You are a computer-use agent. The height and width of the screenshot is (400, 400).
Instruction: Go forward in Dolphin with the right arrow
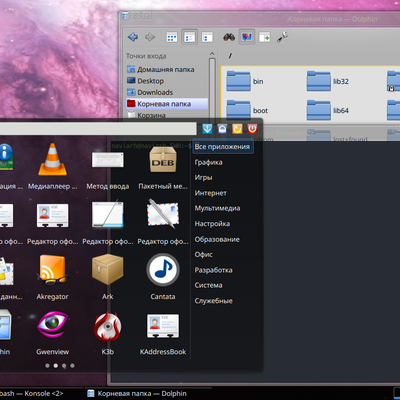150,37
